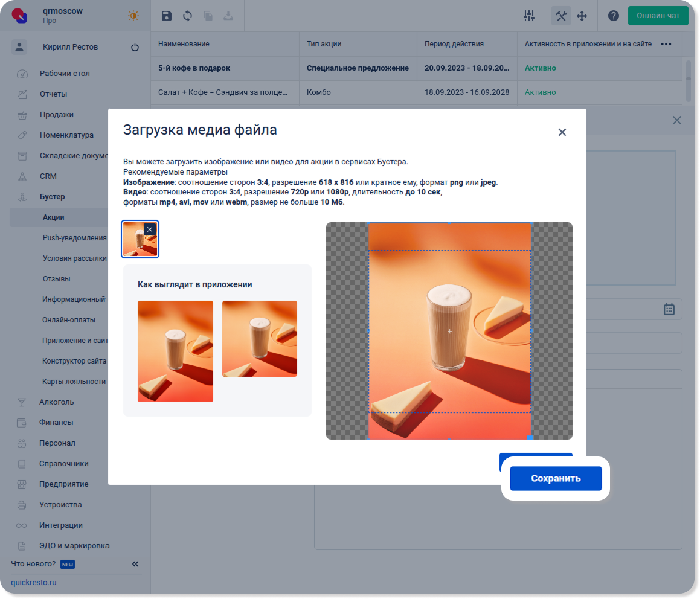Screen dimensions: 700x599
Task: Open Отчеты in the sidebar menu
Action: tap(54, 94)
